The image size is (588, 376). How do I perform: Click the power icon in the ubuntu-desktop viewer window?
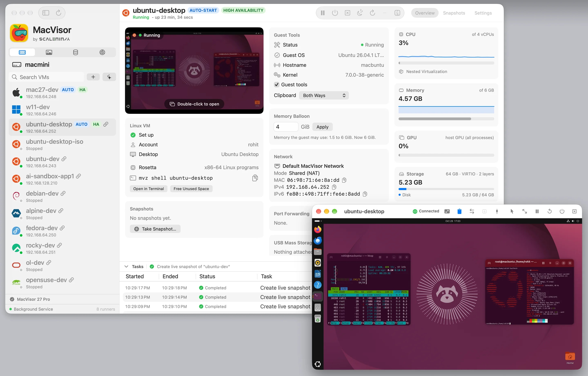point(562,211)
